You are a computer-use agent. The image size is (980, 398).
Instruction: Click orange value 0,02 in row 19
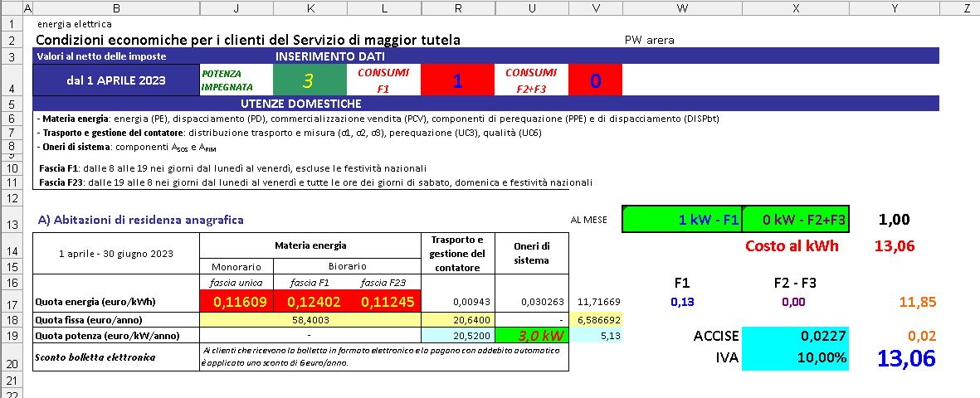click(x=922, y=336)
